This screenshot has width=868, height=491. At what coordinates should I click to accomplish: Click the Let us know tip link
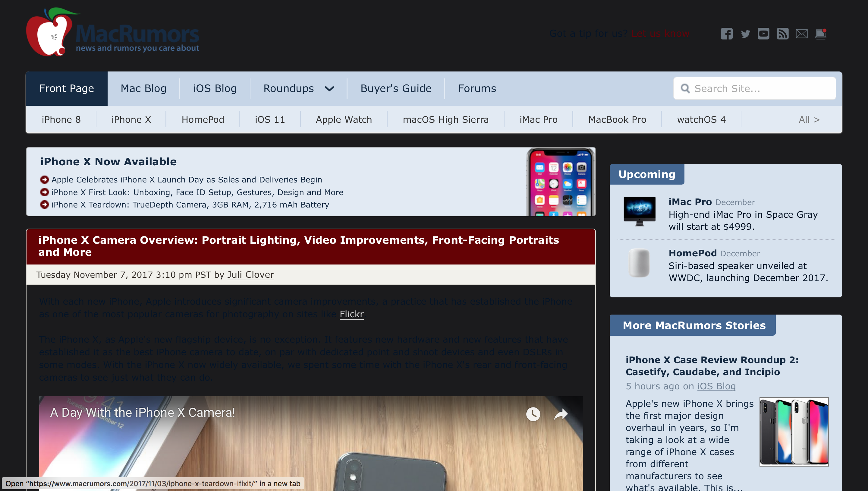(x=660, y=33)
